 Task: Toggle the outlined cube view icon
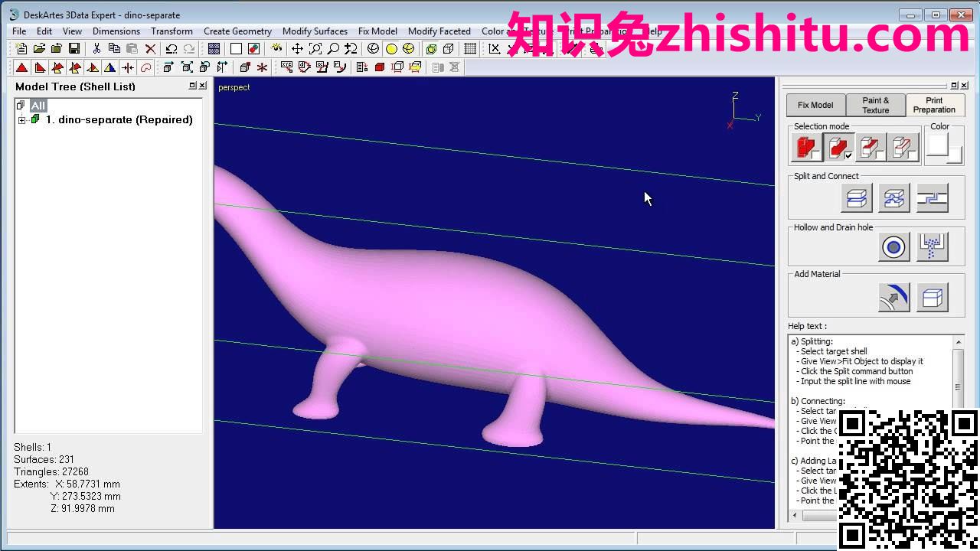point(448,48)
